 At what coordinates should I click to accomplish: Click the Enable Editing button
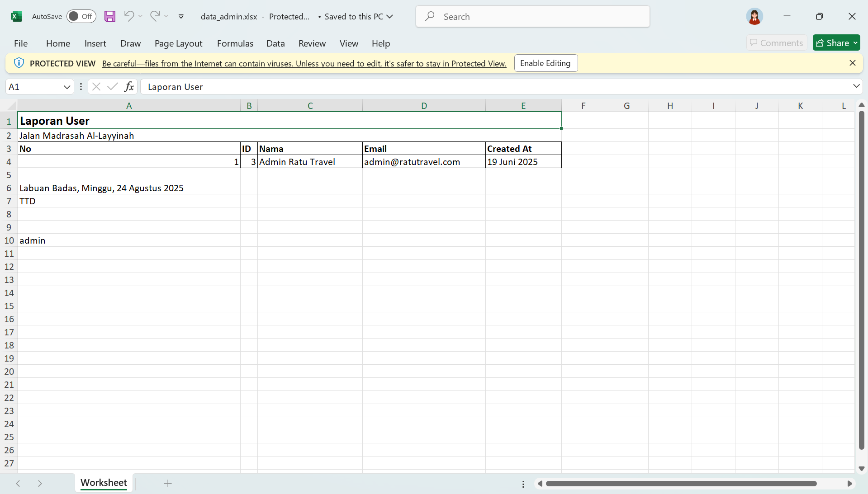point(545,63)
